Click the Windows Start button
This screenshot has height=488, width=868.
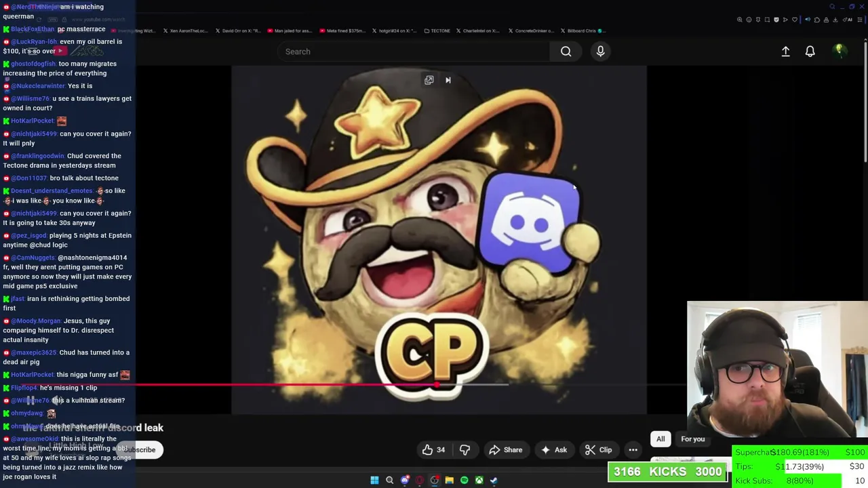[x=374, y=480]
